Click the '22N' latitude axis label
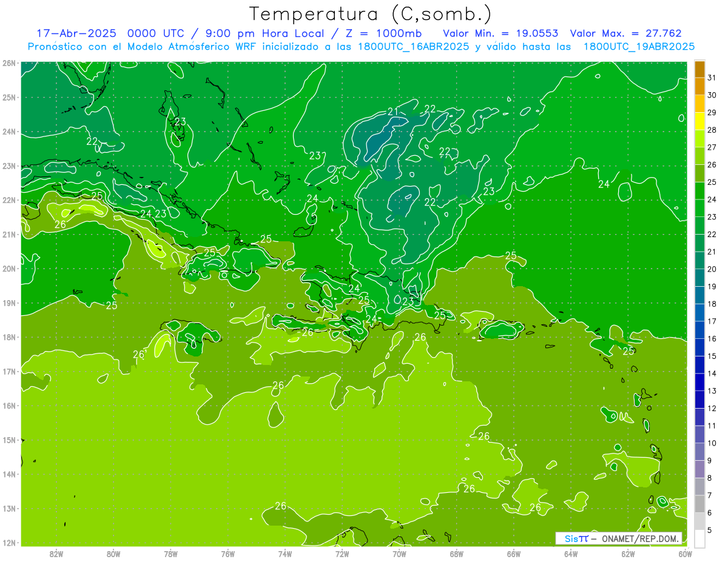 click(x=9, y=200)
